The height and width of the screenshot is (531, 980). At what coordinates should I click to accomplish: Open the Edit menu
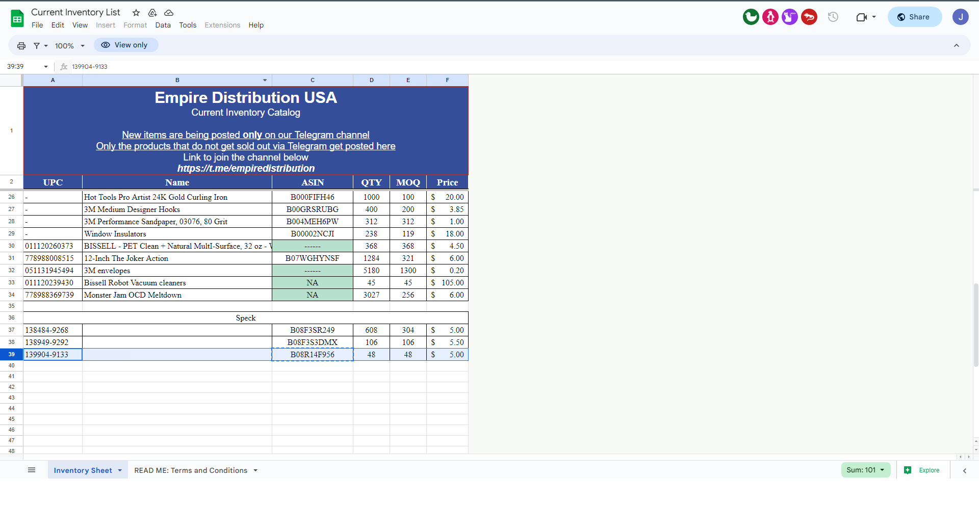[58, 25]
